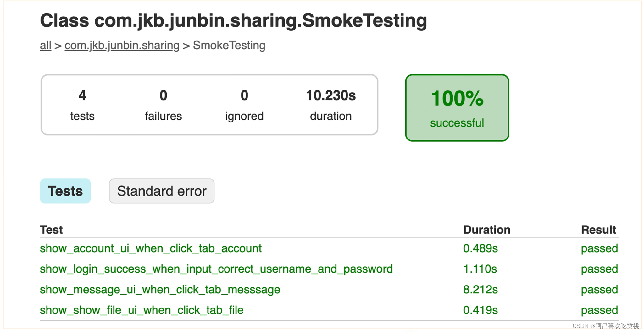Click the 8.212s duration value
Viewport: 644px width, 332px height.
click(480, 290)
